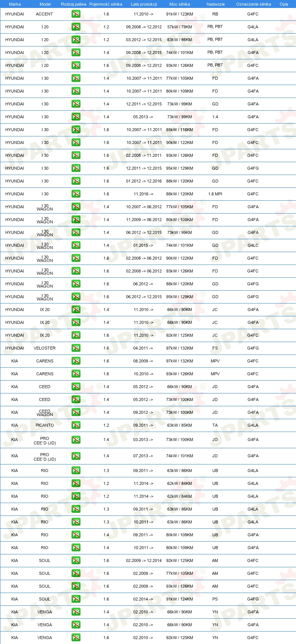
Task: Click the 11.2016 -> production date cell
Action: click(143, 194)
